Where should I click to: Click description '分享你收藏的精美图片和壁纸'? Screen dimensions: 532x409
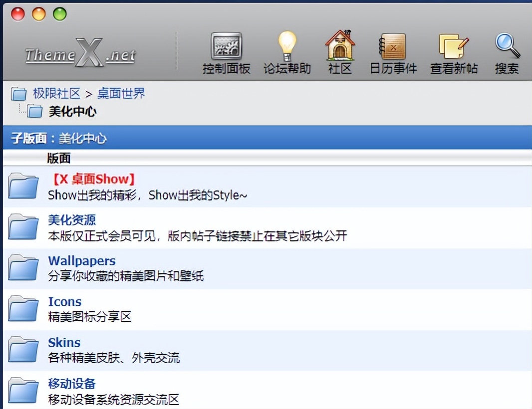126,276
